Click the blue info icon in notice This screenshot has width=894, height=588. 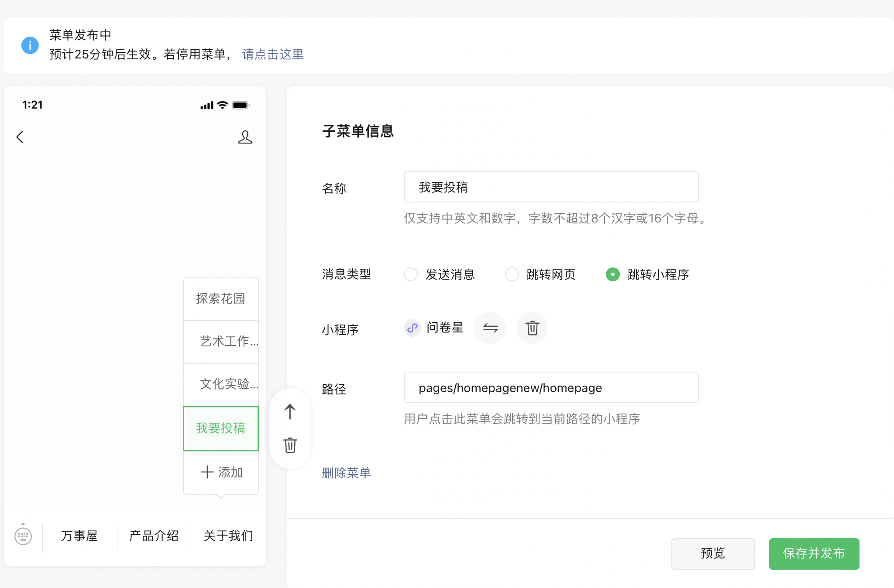(30, 45)
